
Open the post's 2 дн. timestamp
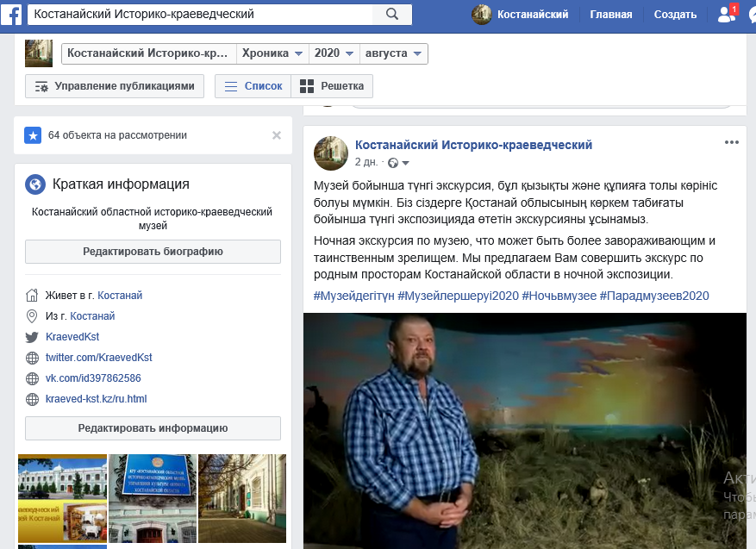[366, 162]
